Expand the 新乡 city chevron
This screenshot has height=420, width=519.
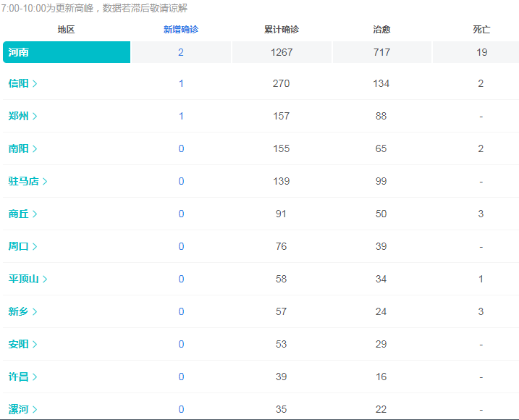click(x=35, y=311)
